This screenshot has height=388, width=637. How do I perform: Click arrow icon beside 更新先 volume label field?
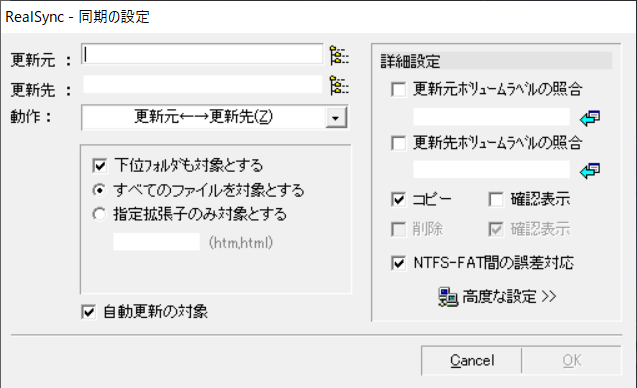[x=590, y=171]
